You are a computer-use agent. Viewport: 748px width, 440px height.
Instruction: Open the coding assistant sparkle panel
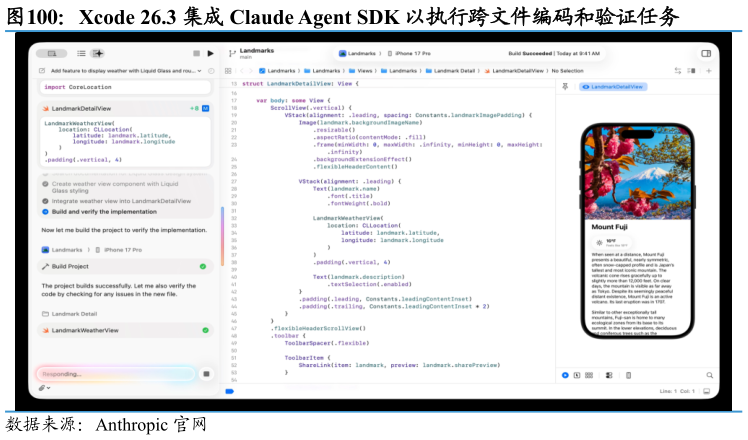(x=98, y=53)
